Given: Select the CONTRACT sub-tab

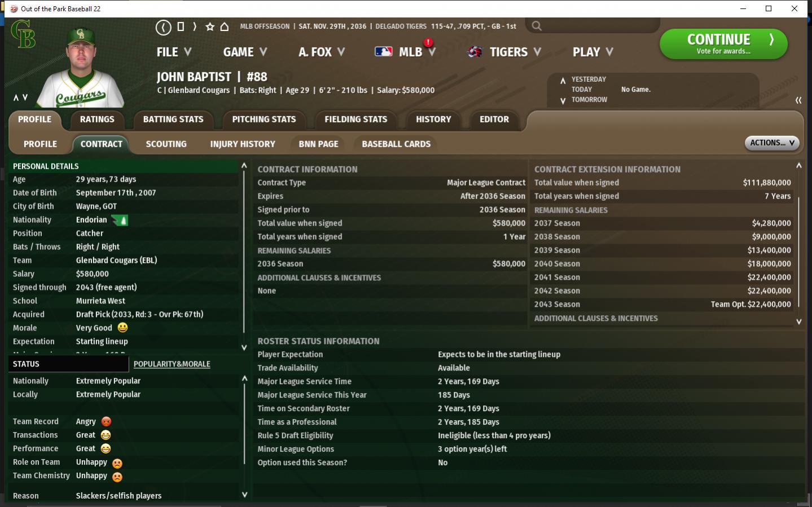Looking at the screenshot, I should click(x=102, y=144).
